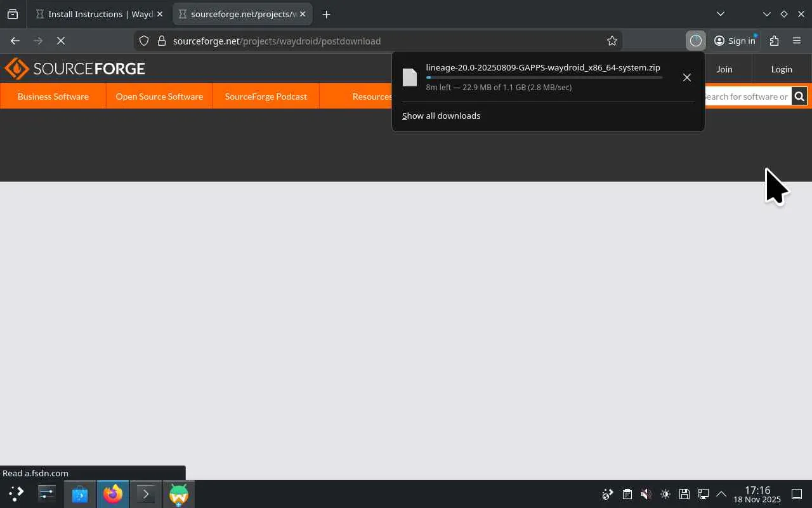The width and height of the screenshot is (812, 508).
Task: Switch to Install Instructions tab
Action: point(100,14)
